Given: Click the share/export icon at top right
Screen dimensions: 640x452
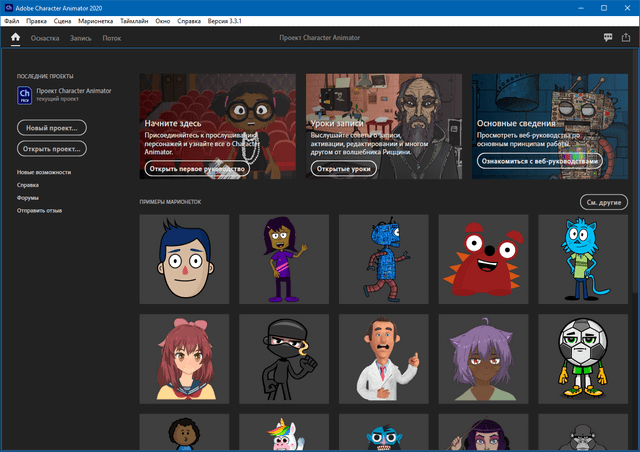Looking at the screenshot, I should click(x=628, y=38).
